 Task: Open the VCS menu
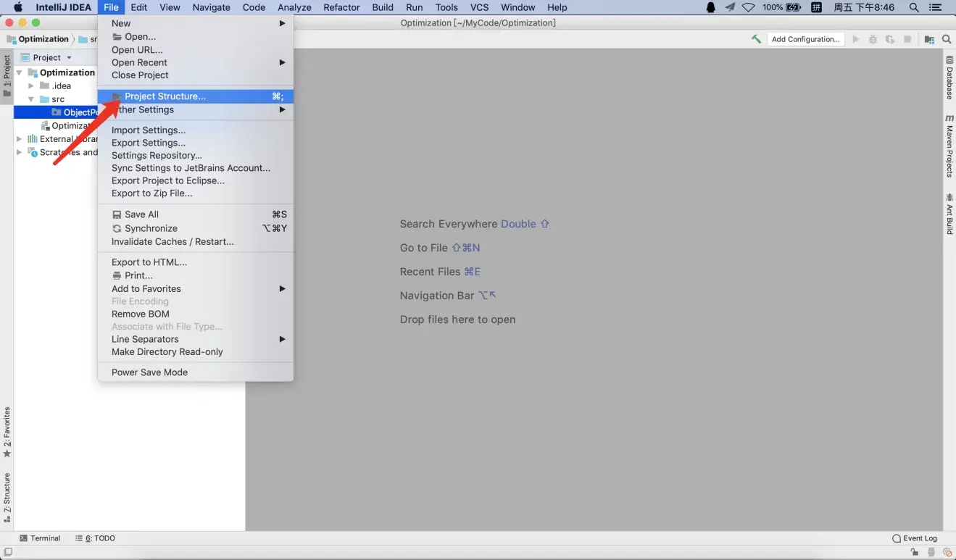pyautogui.click(x=479, y=7)
